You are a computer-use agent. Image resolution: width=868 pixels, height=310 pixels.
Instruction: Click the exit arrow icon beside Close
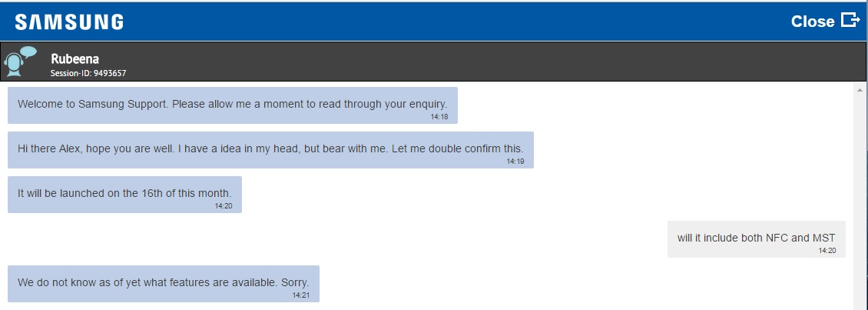click(x=850, y=20)
